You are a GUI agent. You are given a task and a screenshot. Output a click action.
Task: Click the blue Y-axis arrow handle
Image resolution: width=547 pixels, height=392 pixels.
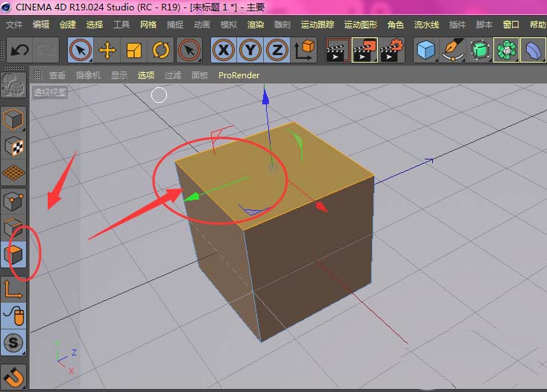click(266, 97)
